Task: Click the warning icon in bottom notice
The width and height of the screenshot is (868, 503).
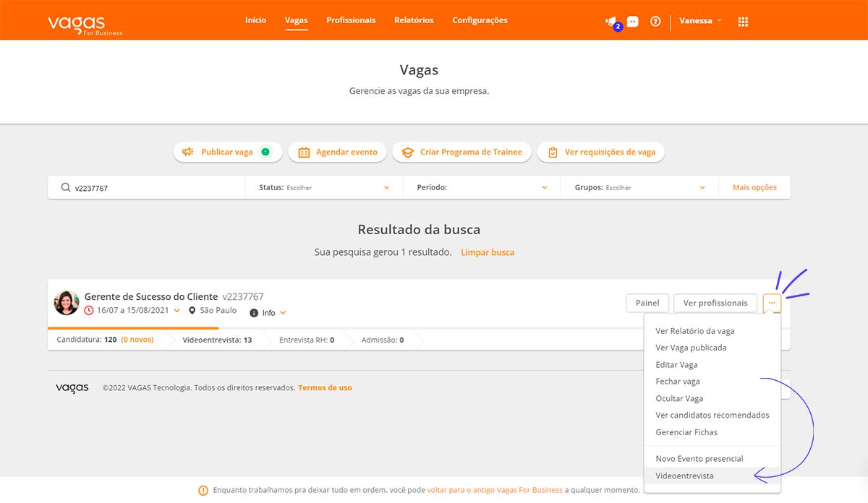Action: coord(203,490)
